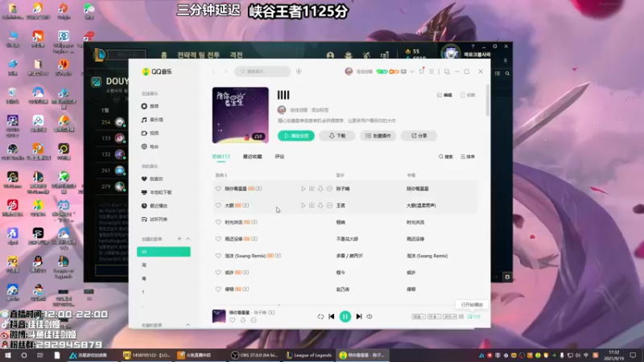Like song 或许 heart icon

(218, 273)
